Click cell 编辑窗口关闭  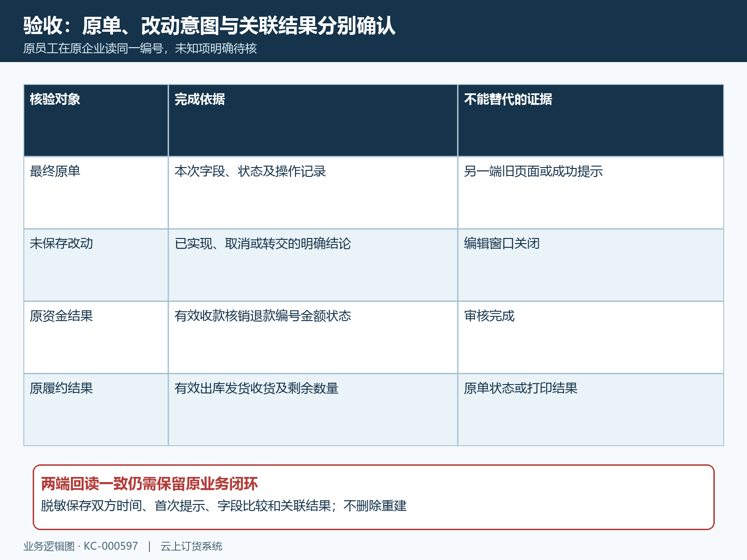pyautogui.click(x=591, y=265)
